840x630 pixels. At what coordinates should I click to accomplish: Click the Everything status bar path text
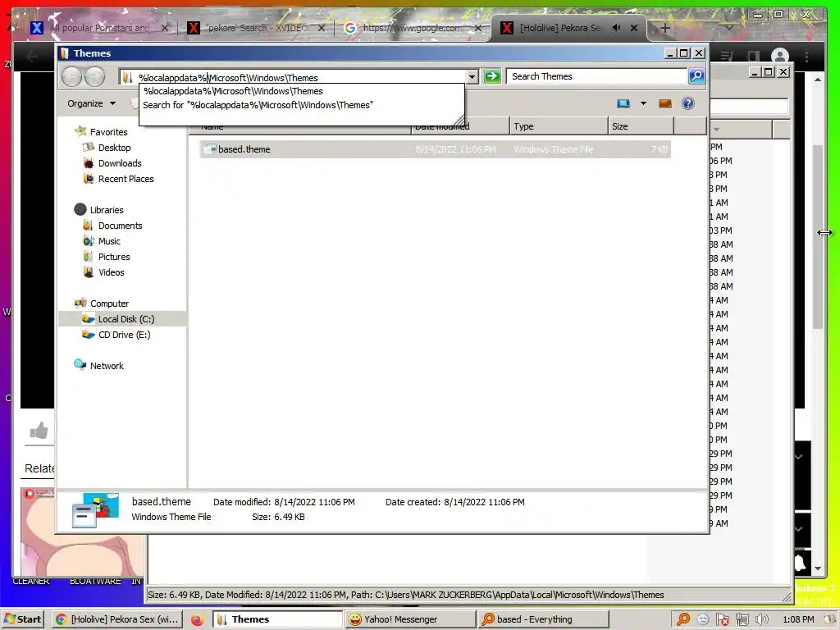tap(405, 595)
